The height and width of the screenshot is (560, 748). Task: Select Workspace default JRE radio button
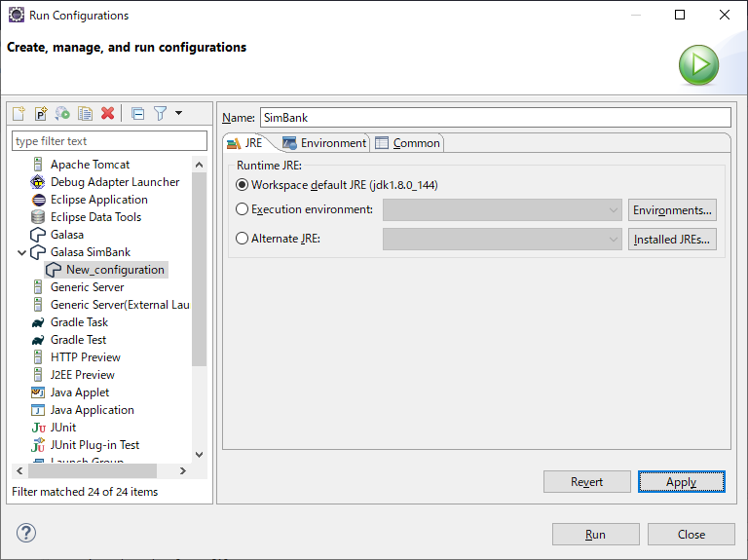click(243, 185)
